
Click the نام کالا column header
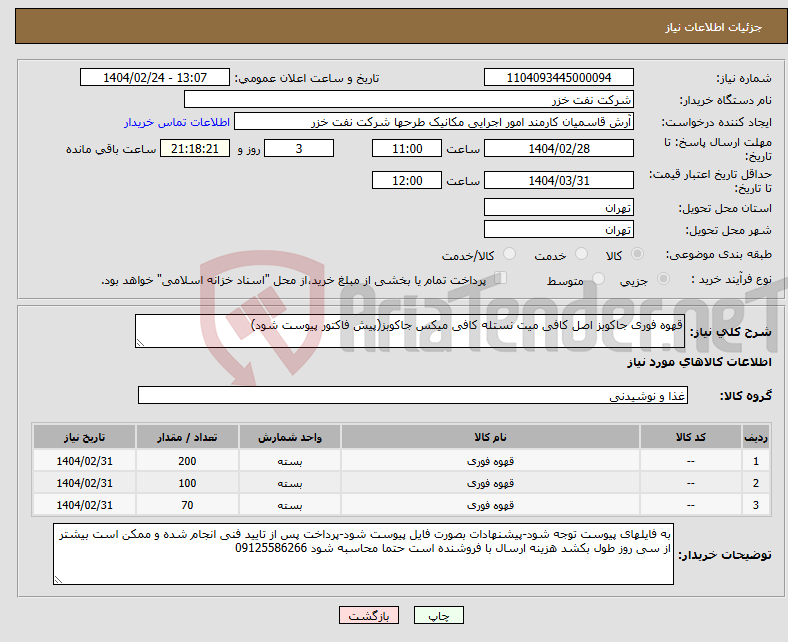pos(490,437)
